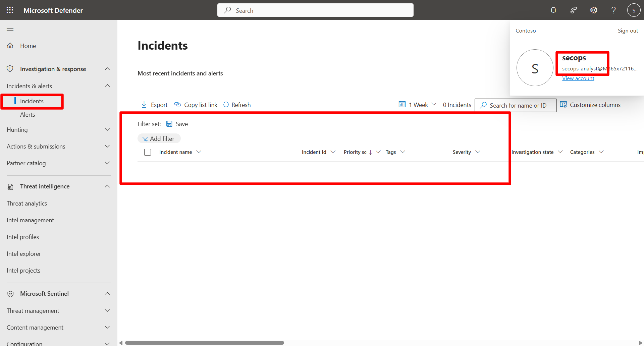The height and width of the screenshot is (346, 644).
Task: Click the Save filter set disk icon
Action: pos(169,124)
